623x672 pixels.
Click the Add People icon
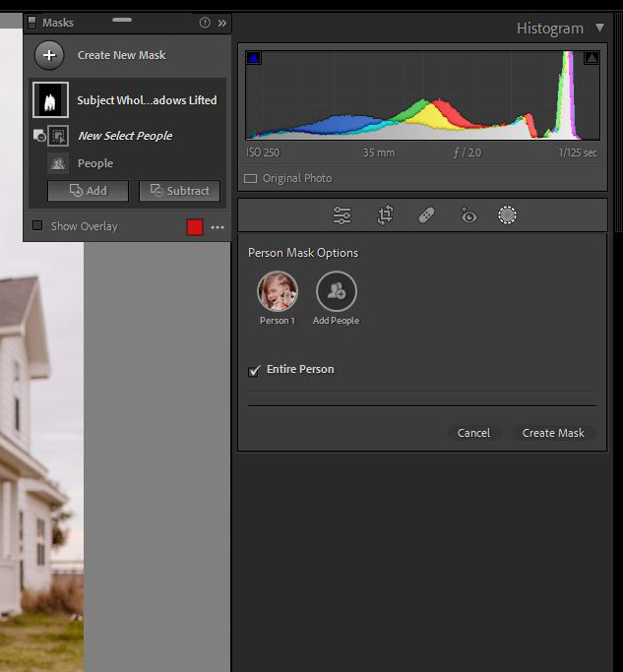click(x=336, y=291)
